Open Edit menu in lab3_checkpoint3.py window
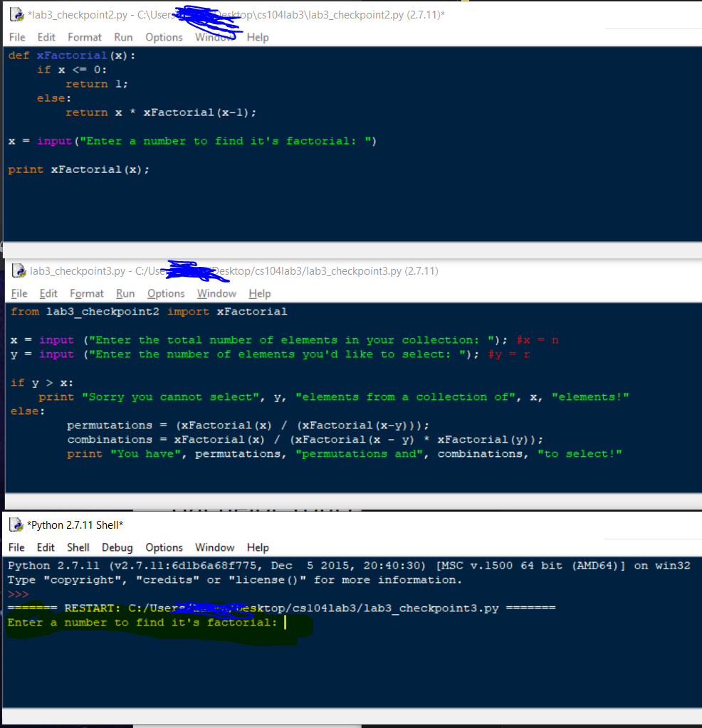Screen dimensions: 702x728 click(48, 293)
